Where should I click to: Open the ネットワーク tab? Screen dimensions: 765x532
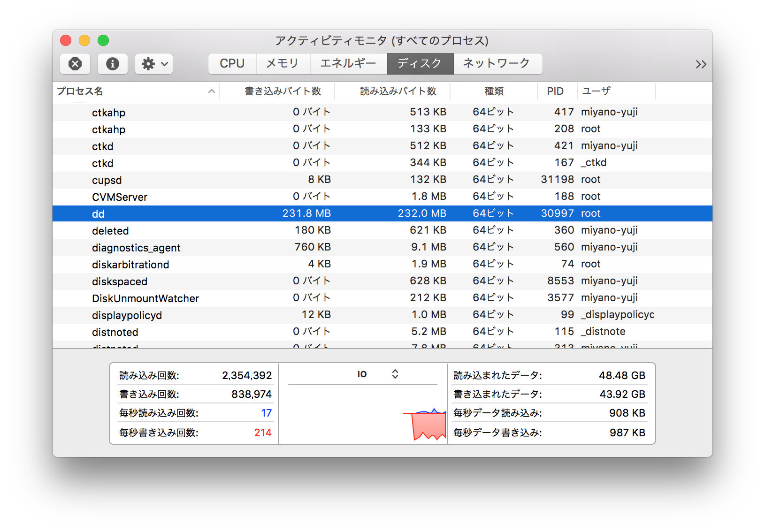[497, 63]
